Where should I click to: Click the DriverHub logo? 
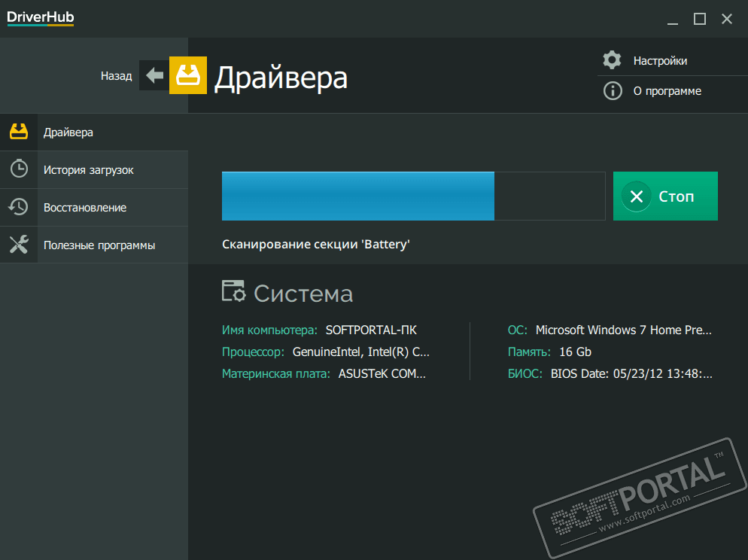click(41, 18)
